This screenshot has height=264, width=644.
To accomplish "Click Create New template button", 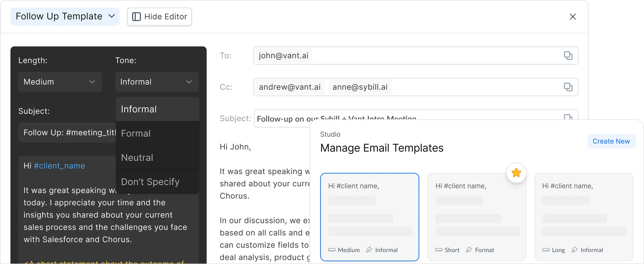I will coord(611,141).
